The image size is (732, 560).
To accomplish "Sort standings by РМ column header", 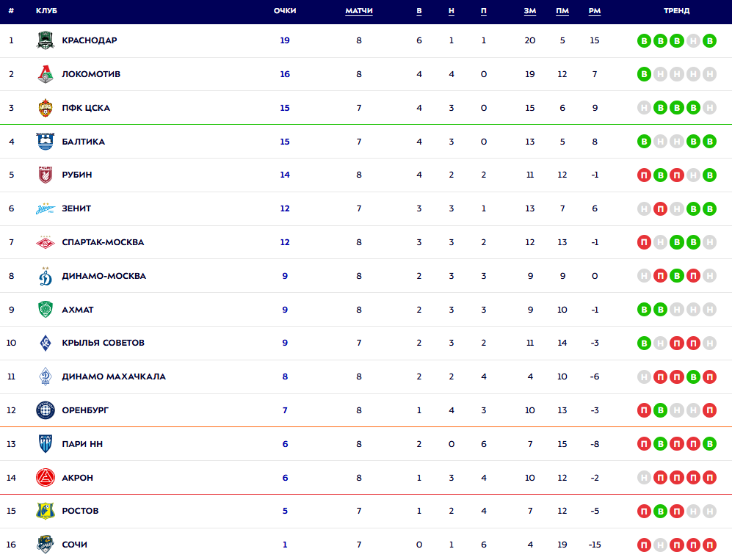I will tap(594, 11).
